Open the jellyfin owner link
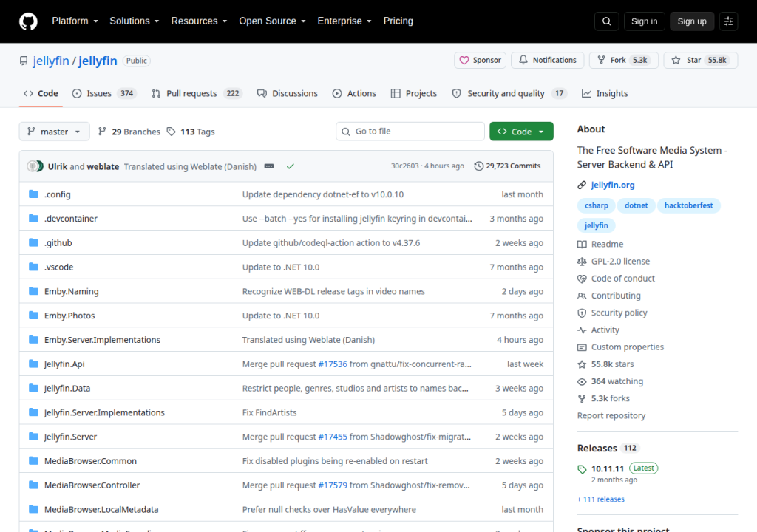757x532 pixels. click(51, 61)
